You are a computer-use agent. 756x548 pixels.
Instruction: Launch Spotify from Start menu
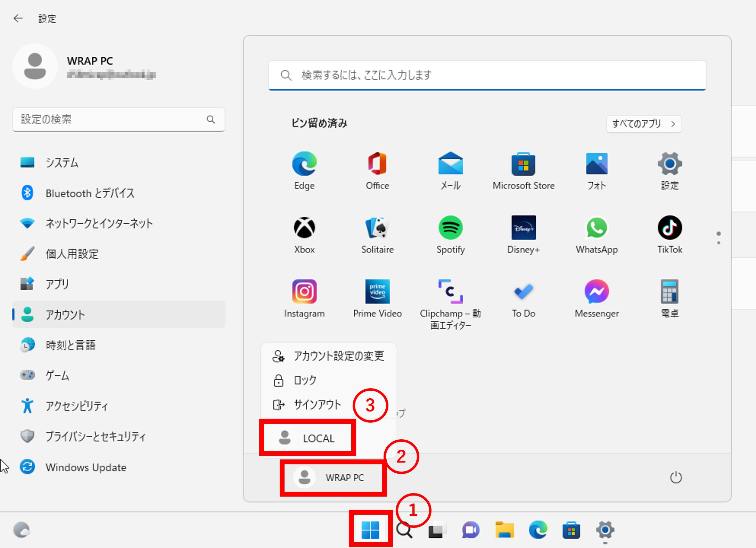450,234
